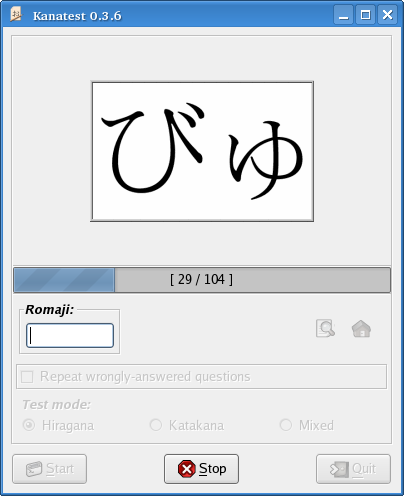The image size is (404, 496).
Task: Click the home icon beside the magnifier
Action: (x=361, y=329)
